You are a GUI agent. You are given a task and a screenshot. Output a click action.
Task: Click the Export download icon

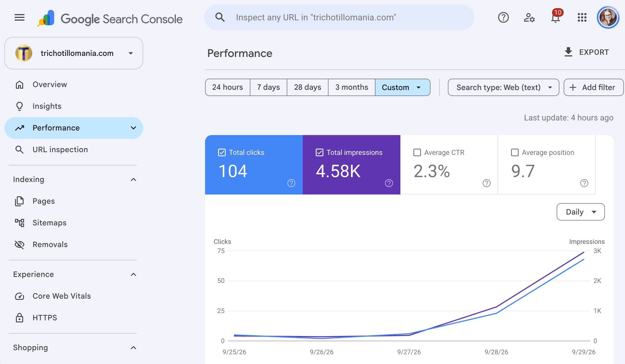pyautogui.click(x=568, y=52)
